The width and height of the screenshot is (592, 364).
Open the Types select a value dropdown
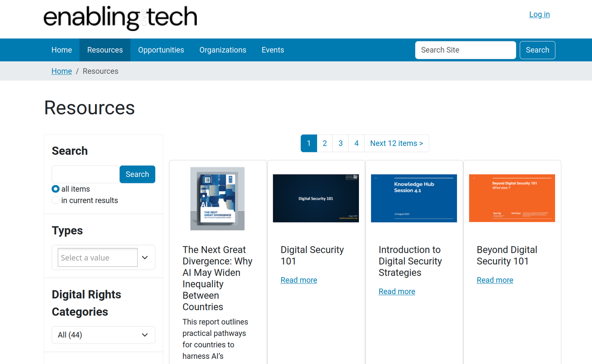[97, 258]
